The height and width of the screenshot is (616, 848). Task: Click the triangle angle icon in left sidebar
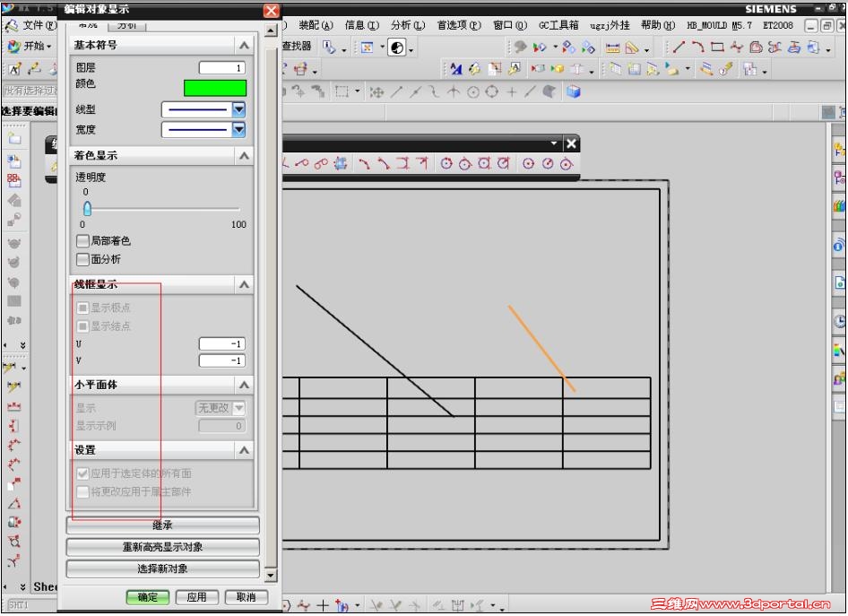point(14,504)
